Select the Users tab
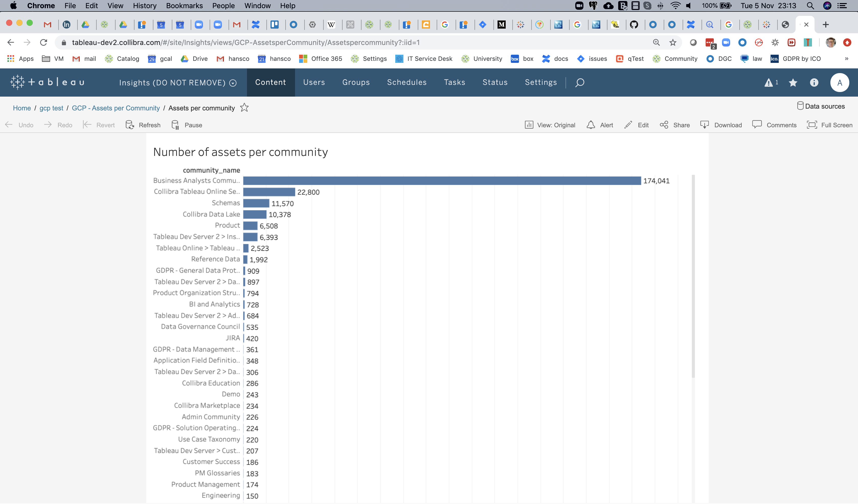The image size is (858, 504). pos(314,82)
